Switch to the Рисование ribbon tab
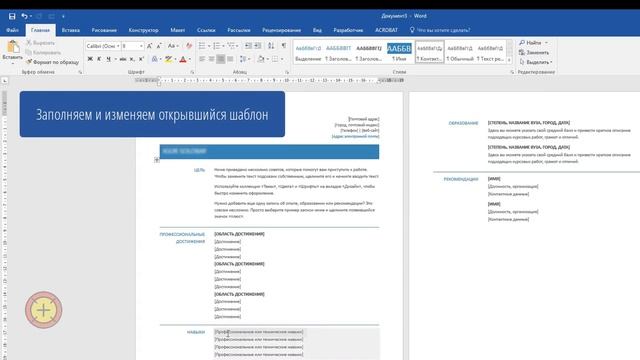The width and height of the screenshot is (640, 360). tap(104, 30)
